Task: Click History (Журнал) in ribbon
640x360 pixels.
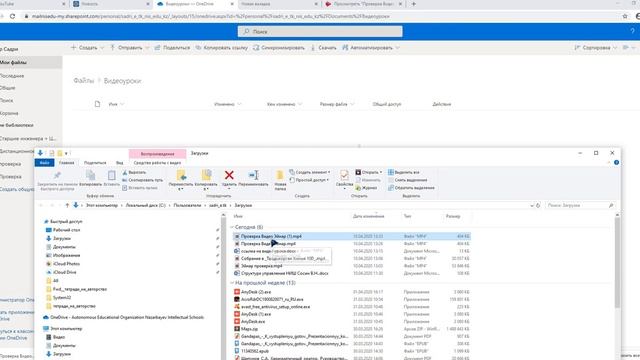Action: (366, 188)
